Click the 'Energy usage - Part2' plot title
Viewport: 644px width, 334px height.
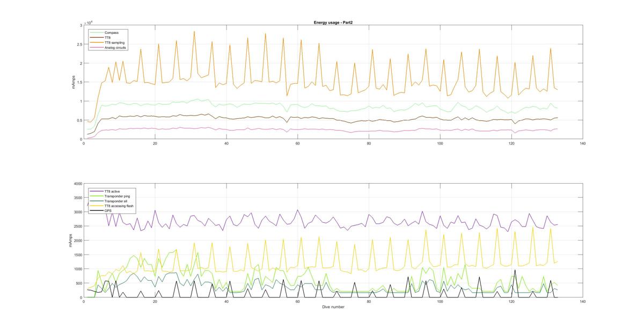coord(333,23)
